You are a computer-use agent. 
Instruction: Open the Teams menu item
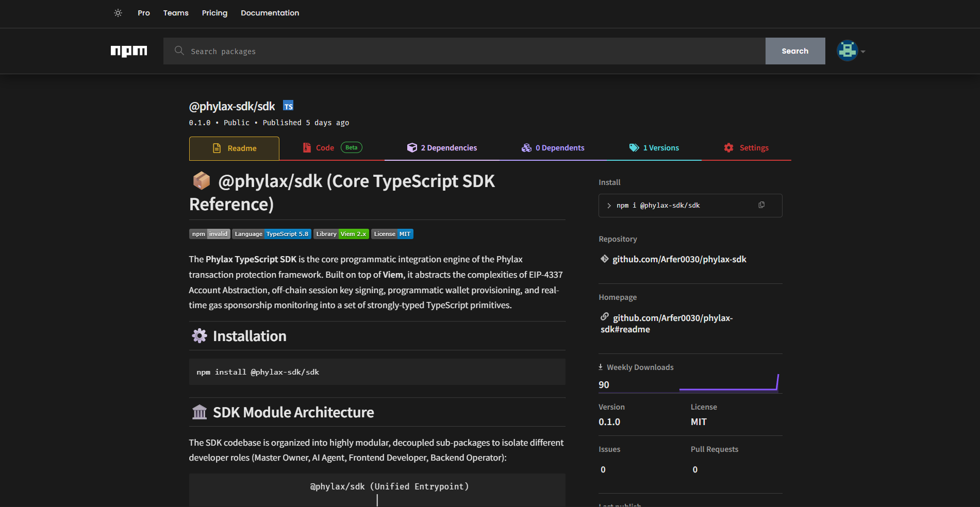176,13
